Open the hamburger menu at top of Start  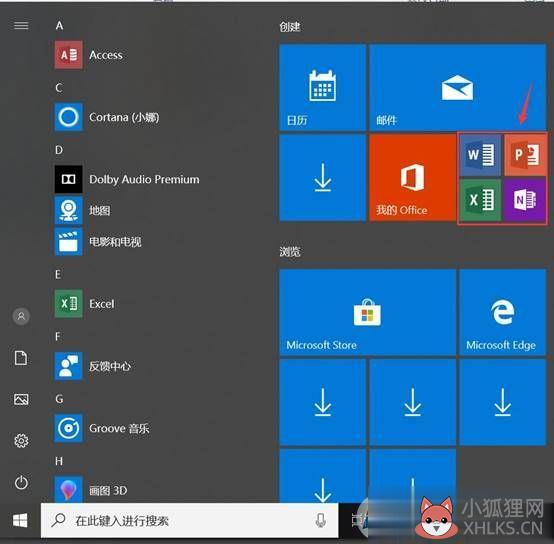21,25
